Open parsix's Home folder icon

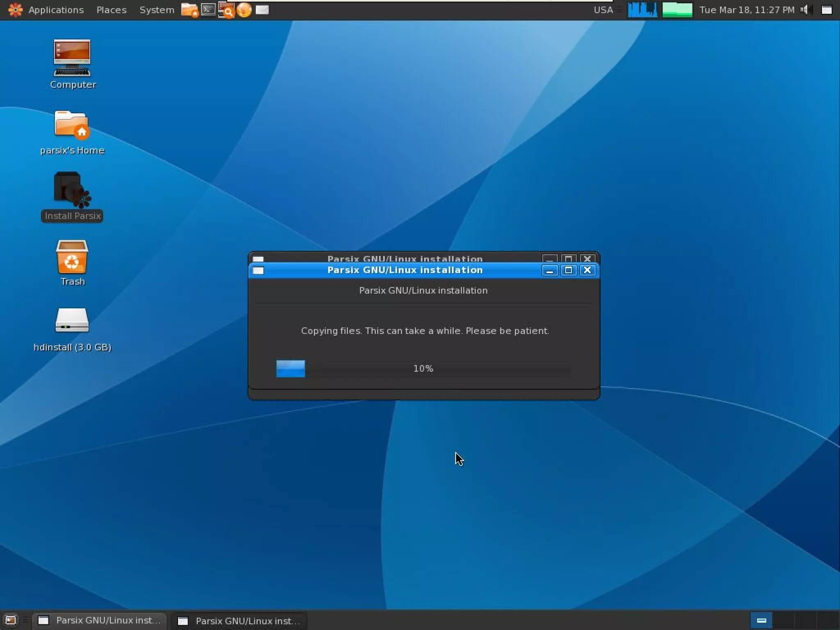coord(72,125)
